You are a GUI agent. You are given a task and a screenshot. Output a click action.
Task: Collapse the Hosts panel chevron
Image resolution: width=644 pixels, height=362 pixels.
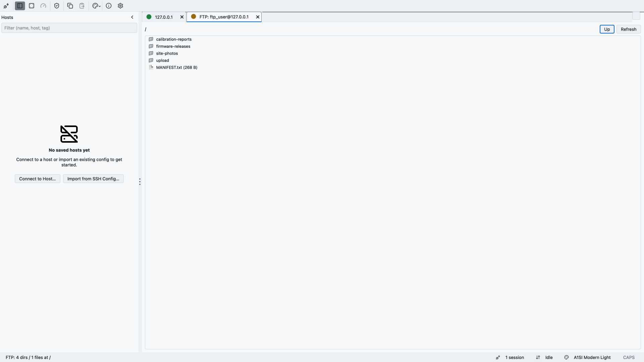coord(132,17)
